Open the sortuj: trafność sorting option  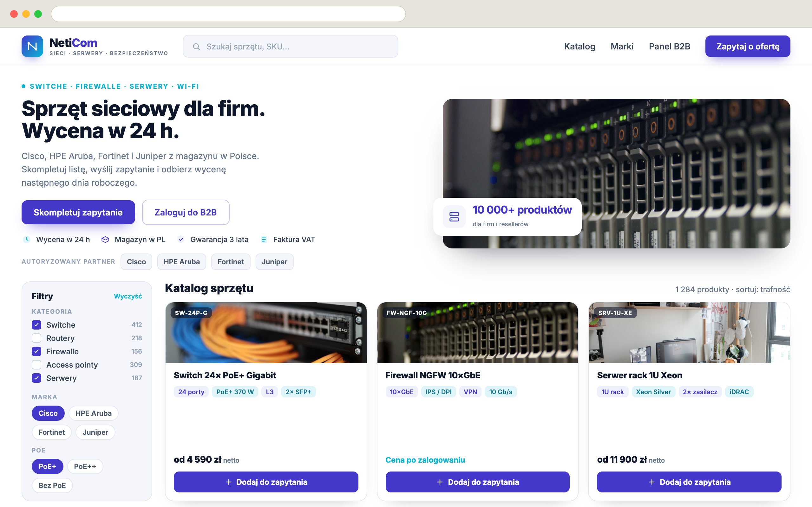(763, 289)
